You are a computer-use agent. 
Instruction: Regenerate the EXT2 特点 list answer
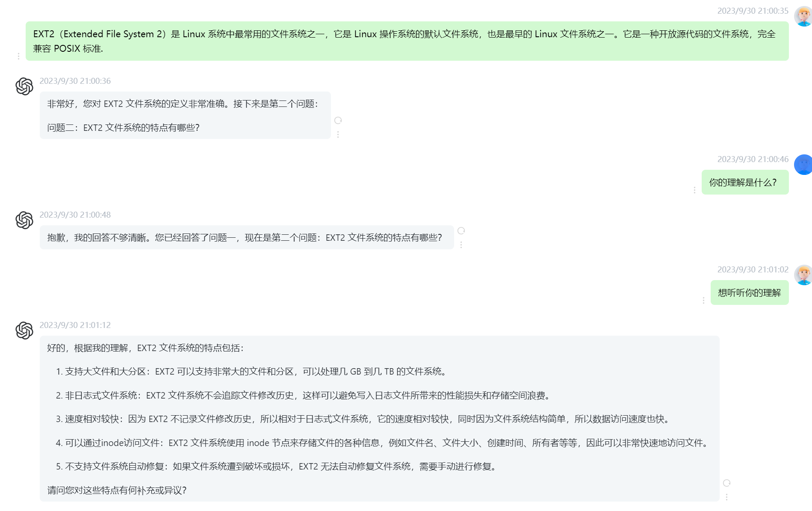tap(726, 483)
